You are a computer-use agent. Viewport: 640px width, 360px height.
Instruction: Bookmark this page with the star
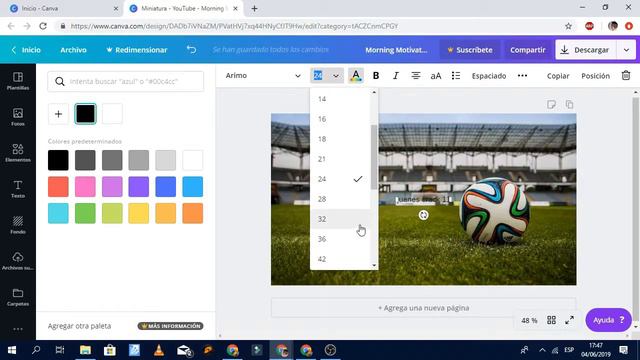568,26
